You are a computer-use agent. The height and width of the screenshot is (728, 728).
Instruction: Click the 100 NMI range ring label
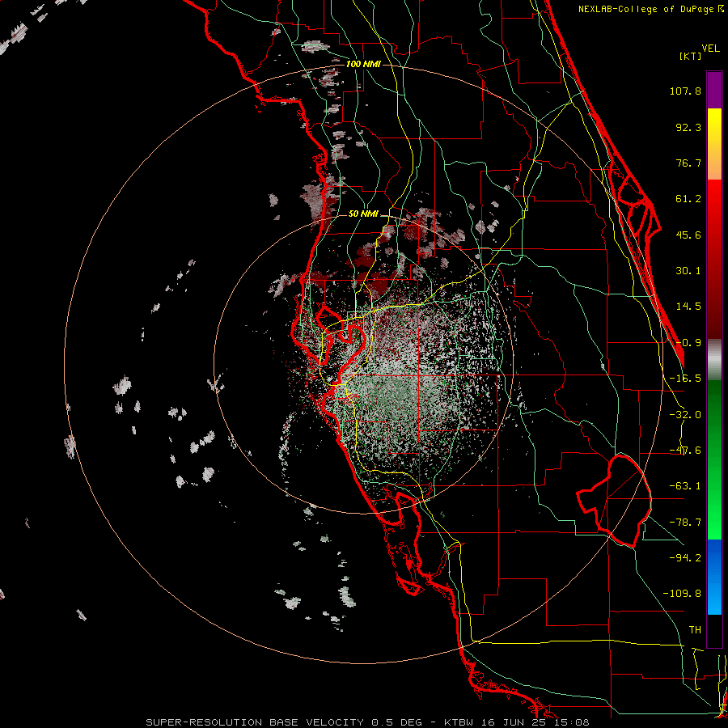pos(363,64)
